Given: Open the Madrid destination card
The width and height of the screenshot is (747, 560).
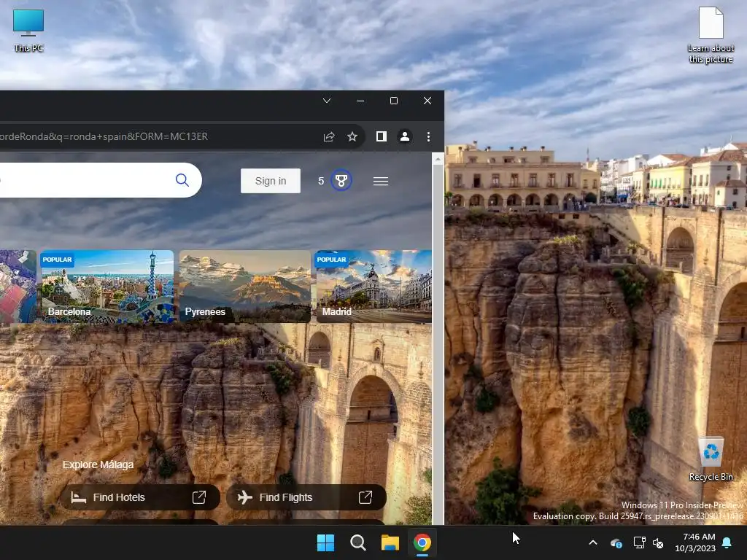Looking at the screenshot, I should [x=374, y=286].
